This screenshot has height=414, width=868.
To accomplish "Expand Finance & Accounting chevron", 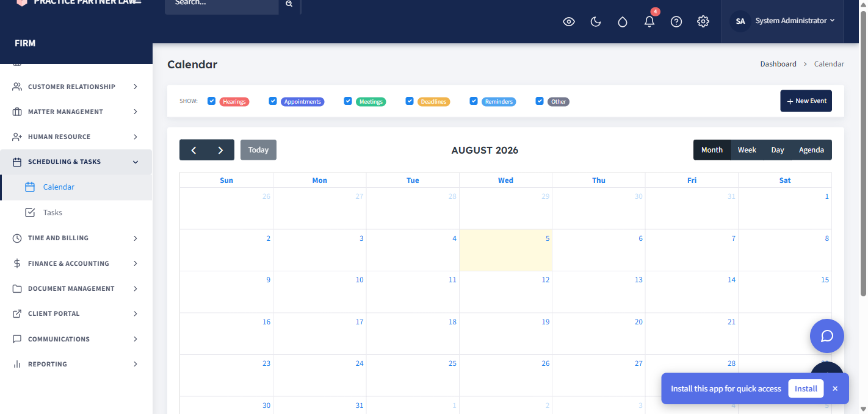I will [x=136, y=263].
